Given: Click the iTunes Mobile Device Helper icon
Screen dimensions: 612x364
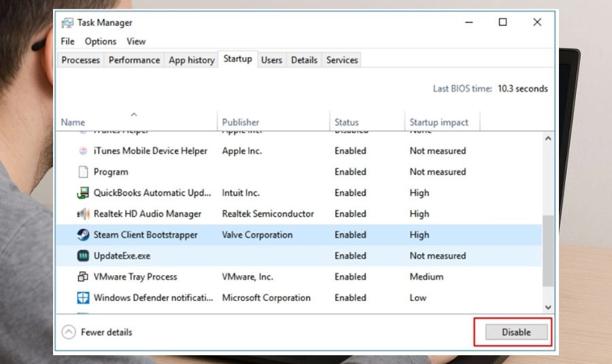Looking at the screenshot, I should tap(83, 151).
